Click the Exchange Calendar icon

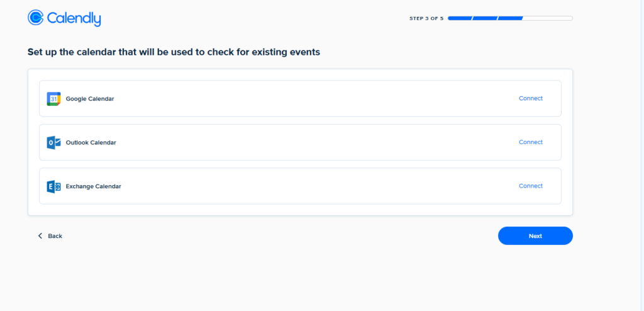(x=53, y=186)
